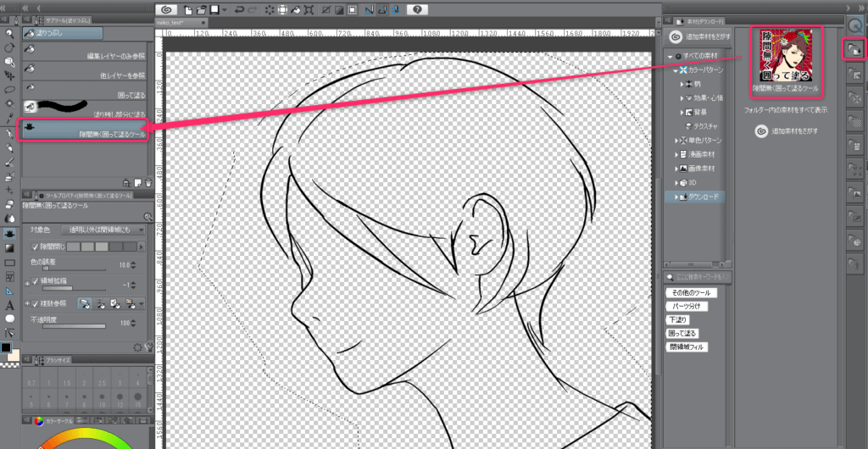This screenshot has height=449, width=868.
Task: Open the help question mark button
Action: [416, 10]
